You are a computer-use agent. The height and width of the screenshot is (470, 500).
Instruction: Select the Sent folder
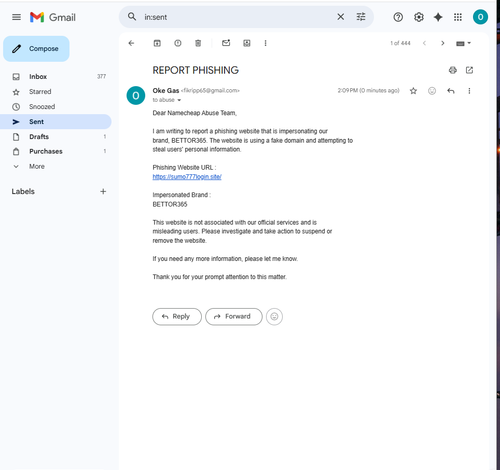(56, 122)
